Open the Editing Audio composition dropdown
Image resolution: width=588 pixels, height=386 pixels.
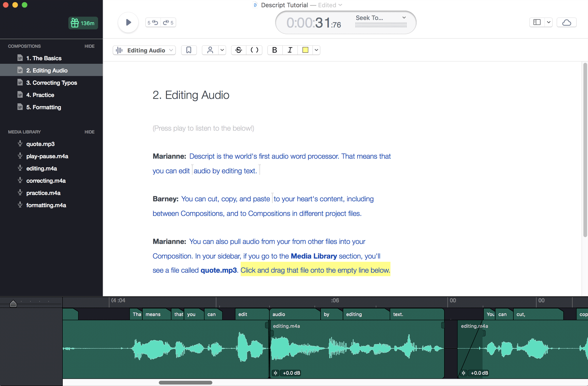click(144, 50)
